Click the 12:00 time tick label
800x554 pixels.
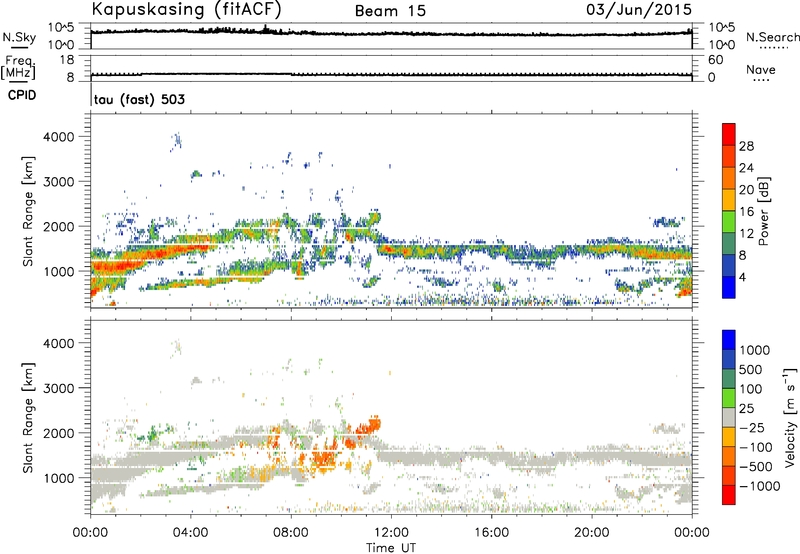click(391, 533)
